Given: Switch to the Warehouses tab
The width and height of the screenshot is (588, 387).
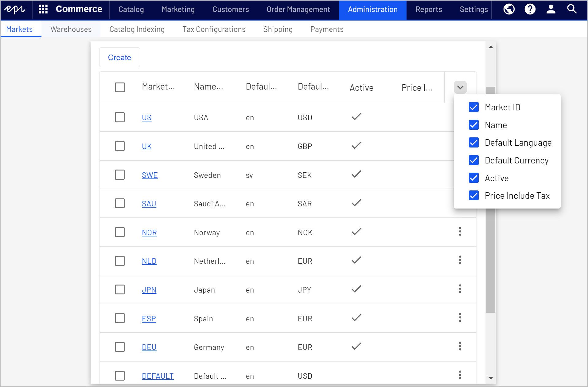Looking at the screenshot, I should click(x=71, y=29).
